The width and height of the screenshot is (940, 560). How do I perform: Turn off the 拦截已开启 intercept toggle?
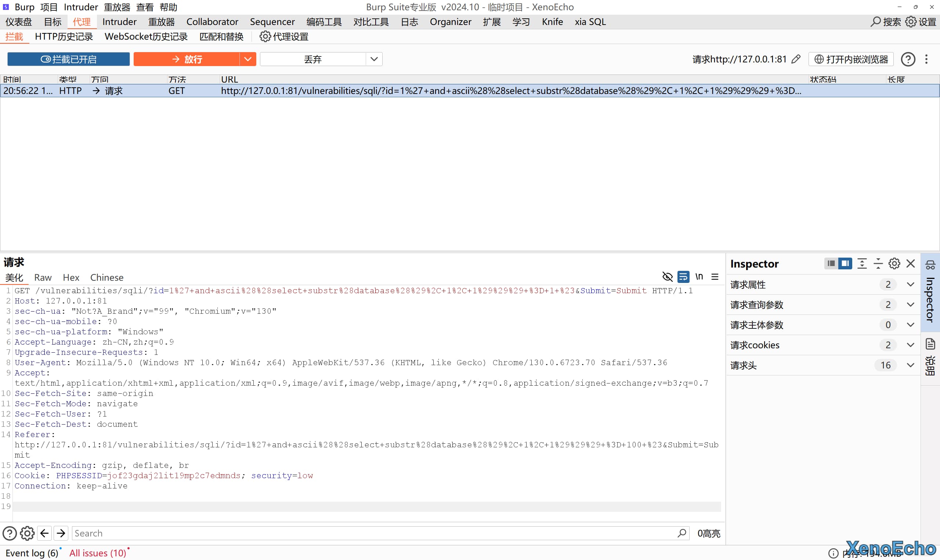pyautogui.click(x=69, y=59)
